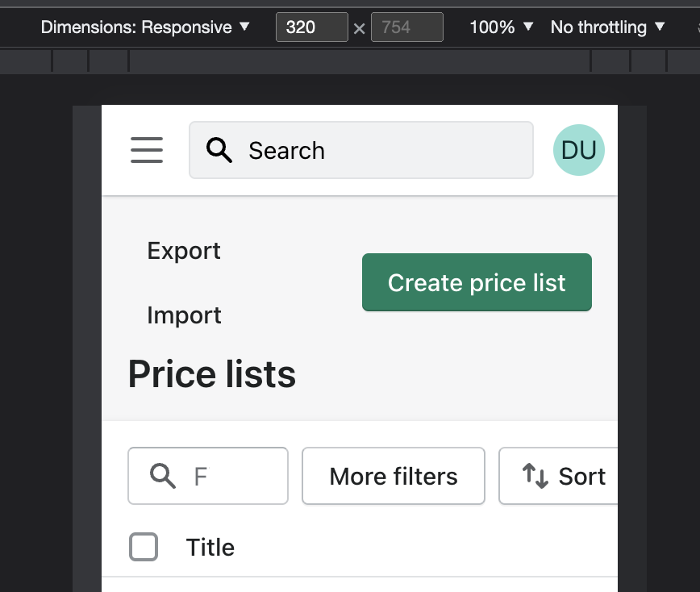Click the DevTools Dimensions dropdown arrow
700x592 pixels.
pos(244,27)
